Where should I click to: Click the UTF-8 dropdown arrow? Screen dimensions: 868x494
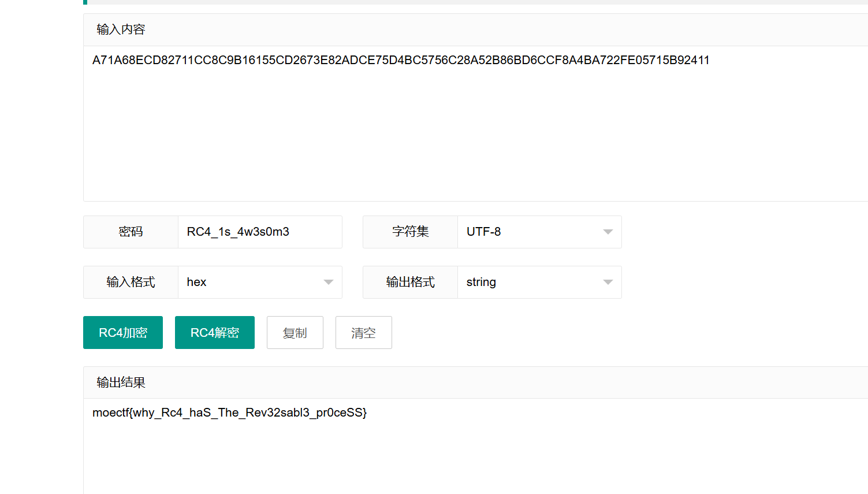608,232
